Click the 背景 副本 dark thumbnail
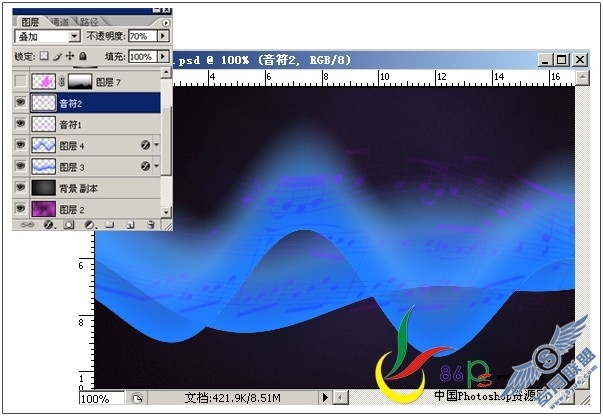 pos(43,188)
